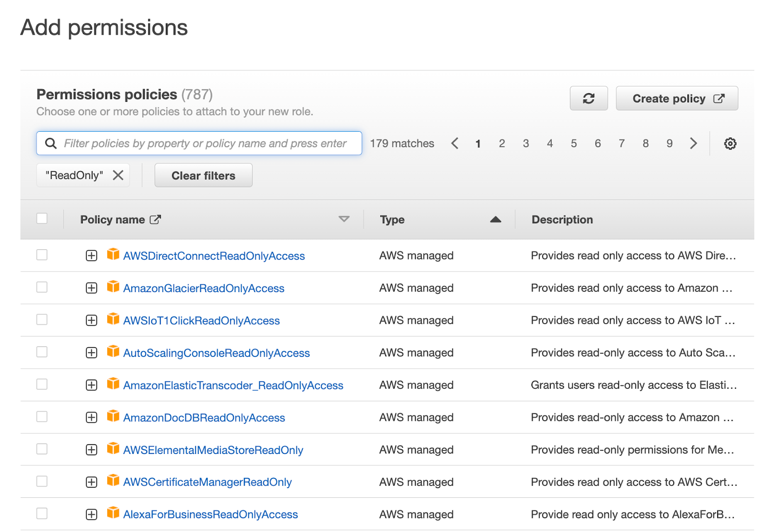Select the AmazonGlacierReadOnlyAccess checkbox
This screenshot has height=532, width=780.
[x=42, y=287]
